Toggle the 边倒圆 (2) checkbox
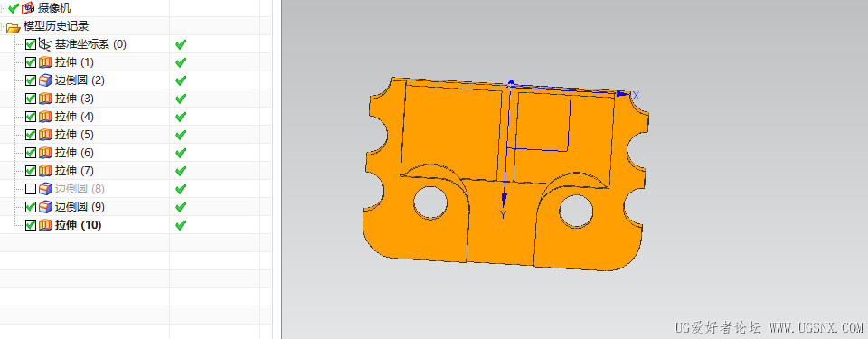868x339 pixels. pyautogui.click(x=31, y=80)
